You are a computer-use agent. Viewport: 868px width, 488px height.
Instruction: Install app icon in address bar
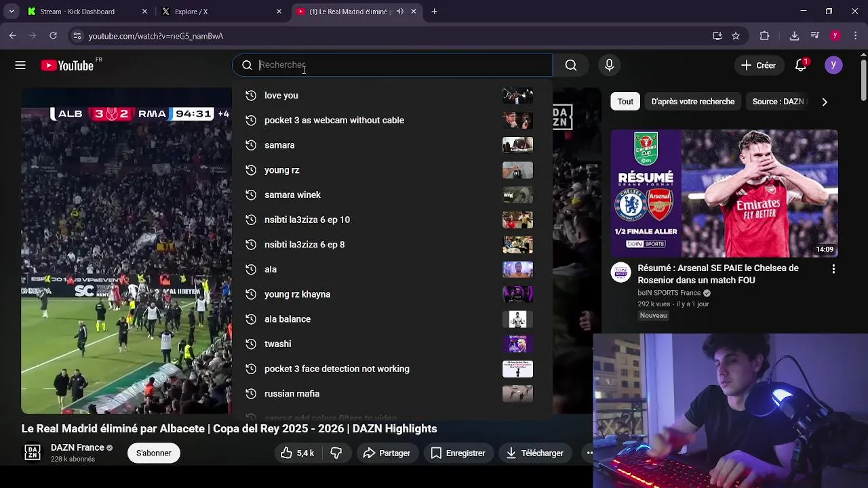(x=717, y=36)
